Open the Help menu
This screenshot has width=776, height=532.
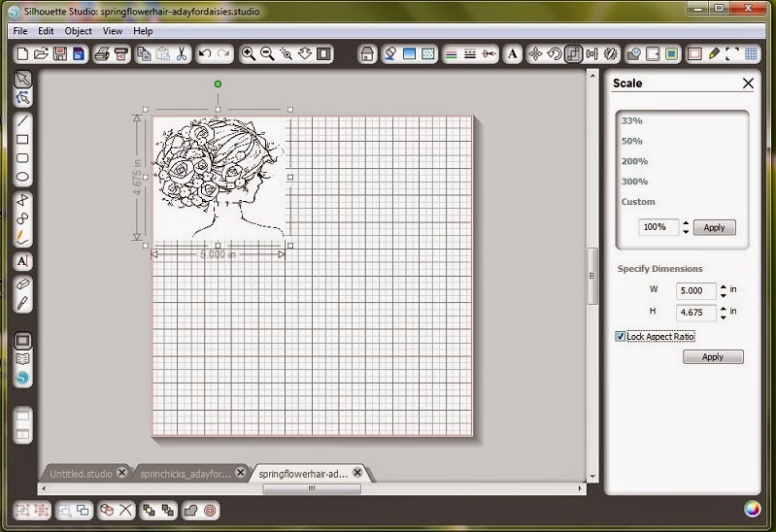(143, 31)
